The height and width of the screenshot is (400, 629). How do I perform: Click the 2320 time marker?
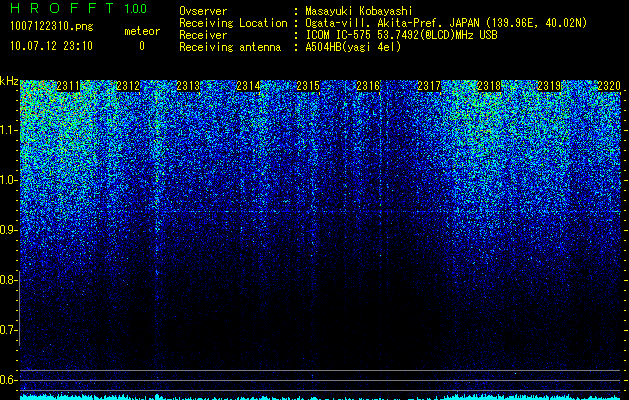[609, 86]
